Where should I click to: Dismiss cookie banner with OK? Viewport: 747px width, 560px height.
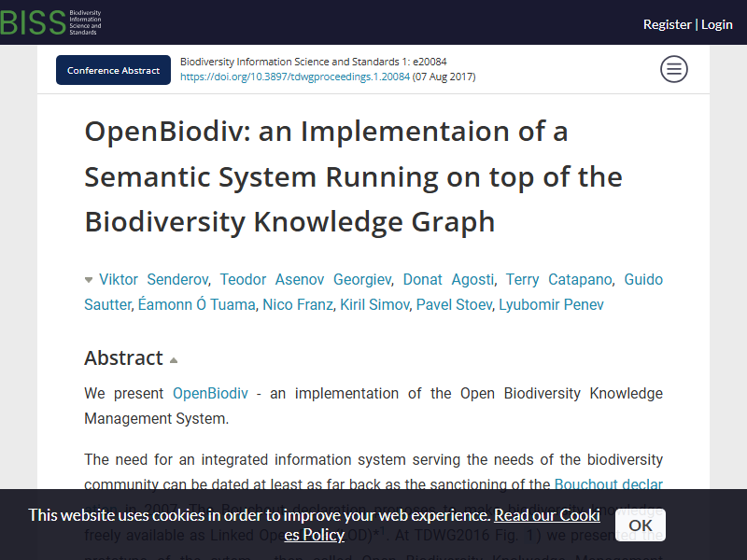641,525
